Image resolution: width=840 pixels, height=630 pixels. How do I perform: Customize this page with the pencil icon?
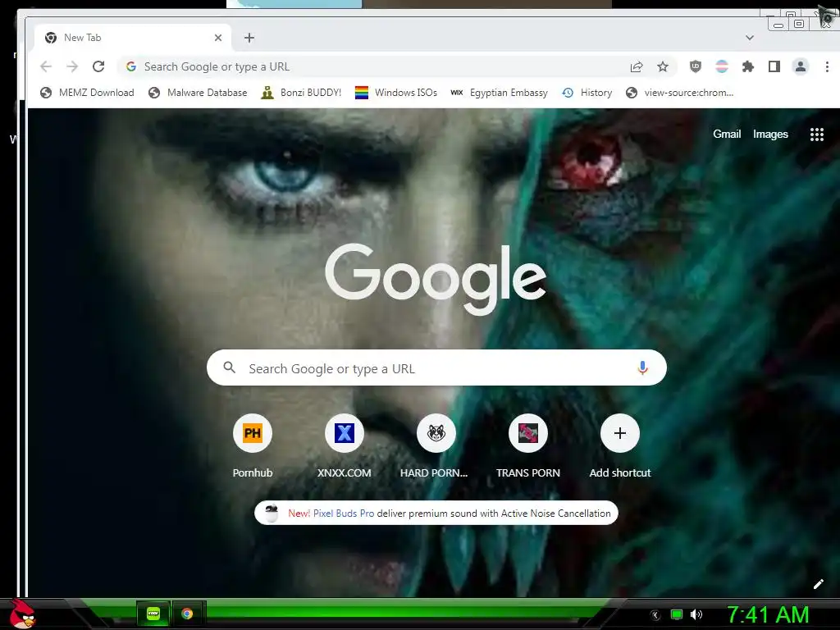point(818,584)
